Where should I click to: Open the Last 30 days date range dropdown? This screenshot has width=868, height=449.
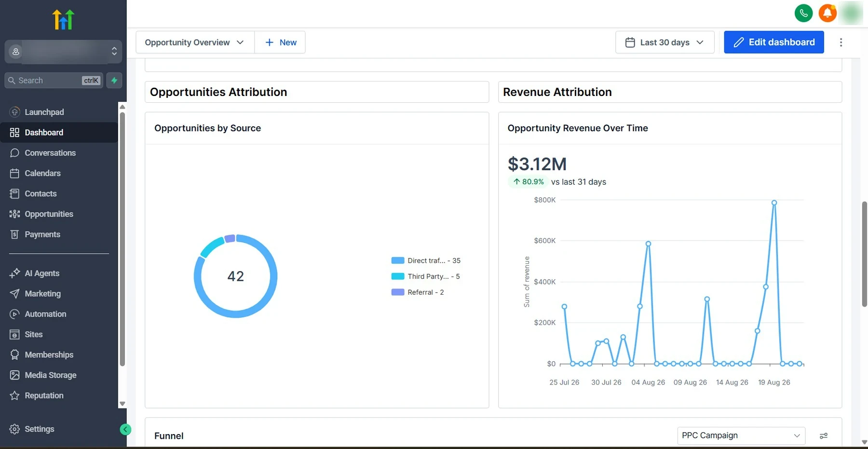tap(665, 42)
